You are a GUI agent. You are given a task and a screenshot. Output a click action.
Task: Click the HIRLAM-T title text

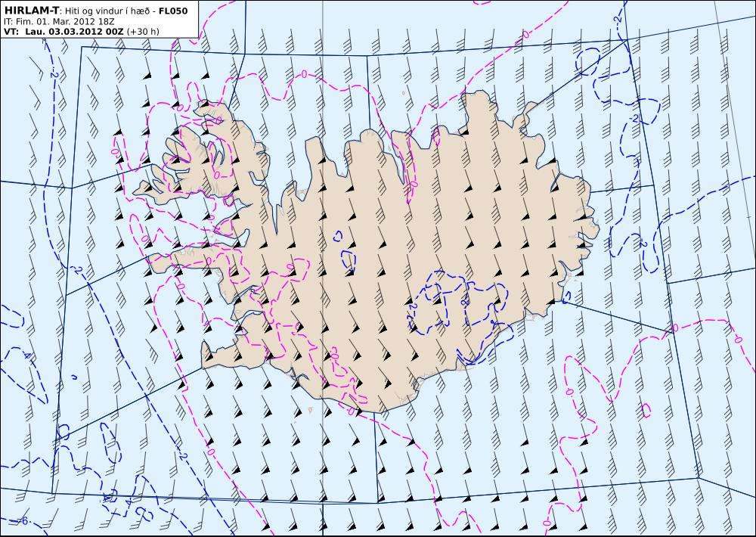[x=31, y=11]
